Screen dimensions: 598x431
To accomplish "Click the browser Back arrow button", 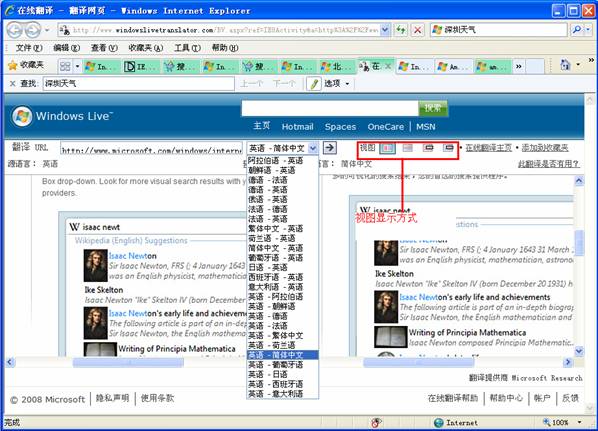I will point(15,30).
